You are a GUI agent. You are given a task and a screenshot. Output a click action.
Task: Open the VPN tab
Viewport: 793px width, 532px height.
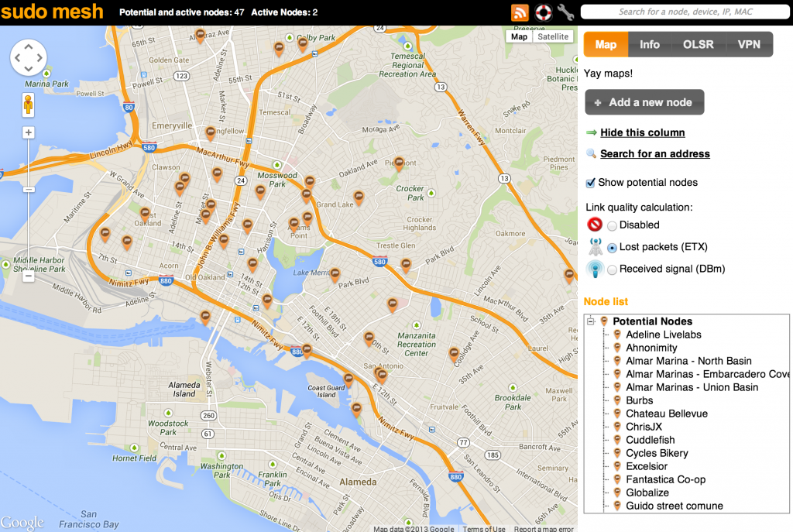[x=749, y=44]
